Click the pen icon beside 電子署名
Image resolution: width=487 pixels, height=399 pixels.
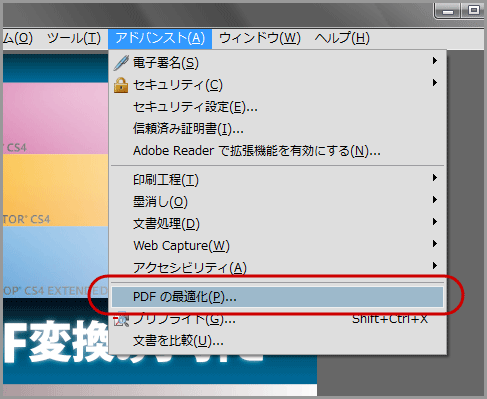[121, 62]
